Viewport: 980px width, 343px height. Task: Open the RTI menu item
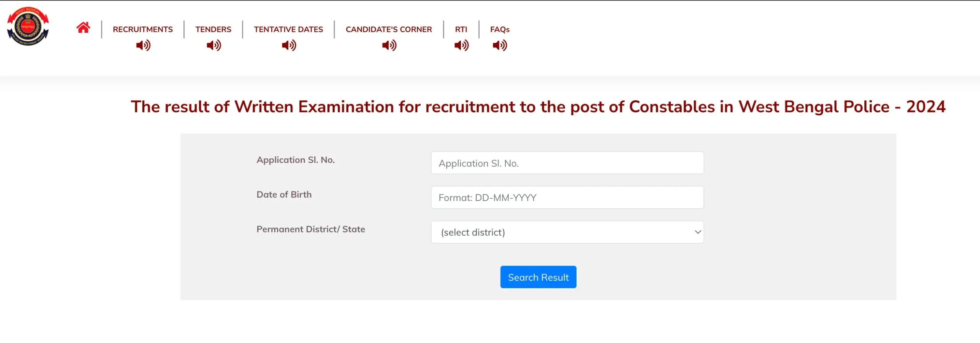tap(461, 29)
